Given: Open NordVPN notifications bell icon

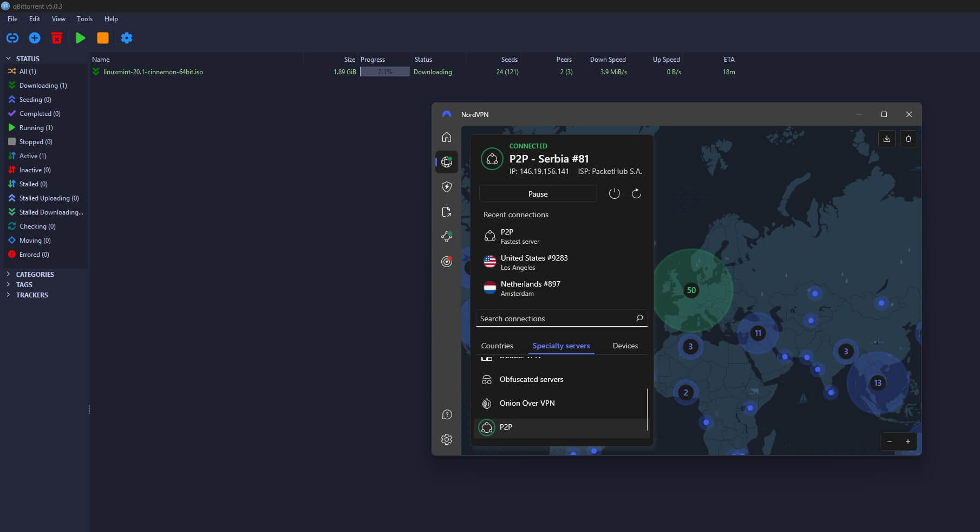Looking at the screenshot, I should point(909,139).
